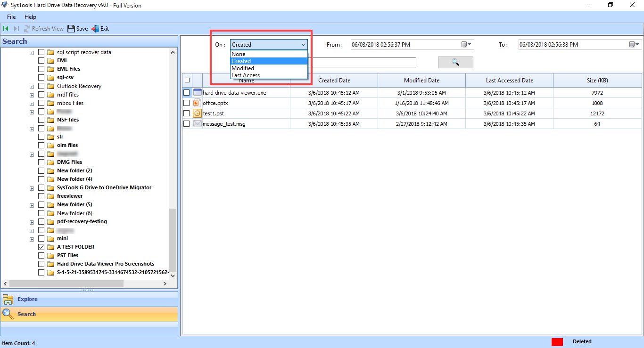Open a recovered file via Refresh View icon
This screenshot has width=644, height=348.
[27, 28]
